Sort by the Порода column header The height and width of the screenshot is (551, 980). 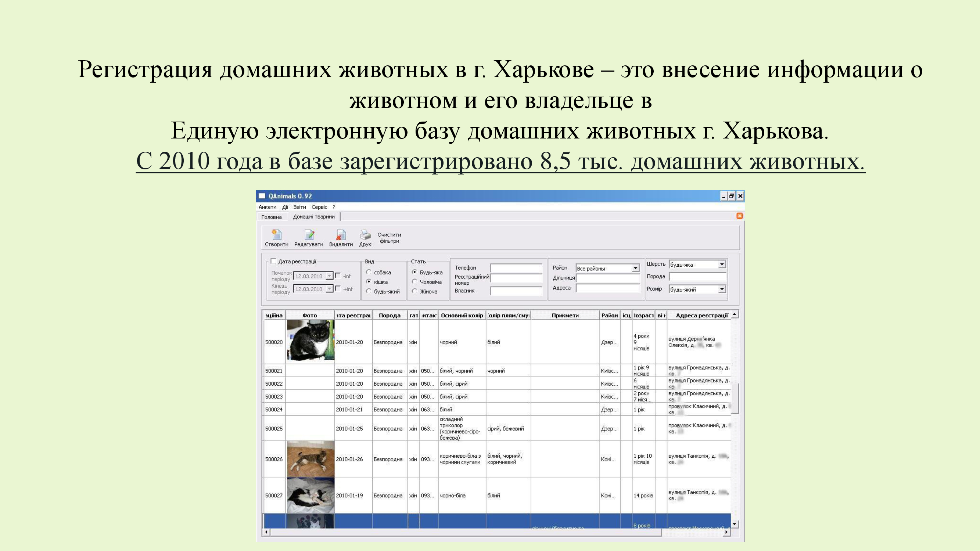pos(390,316)
